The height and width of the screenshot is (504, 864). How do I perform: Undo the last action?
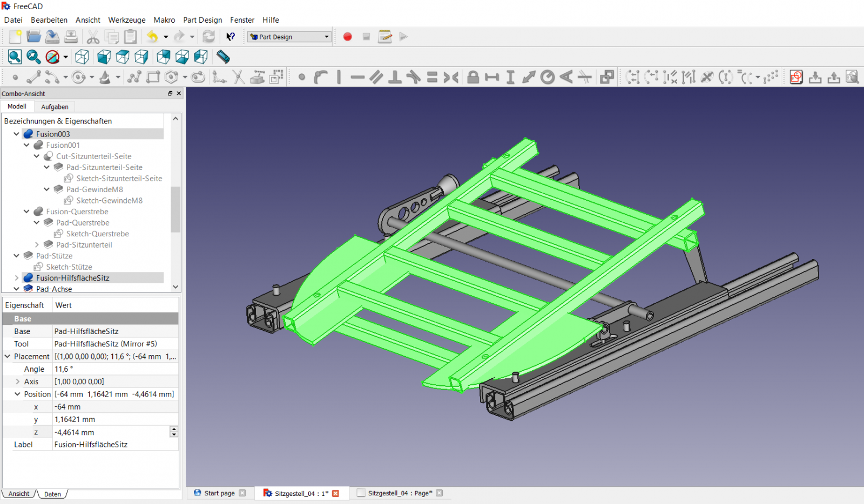152,37
